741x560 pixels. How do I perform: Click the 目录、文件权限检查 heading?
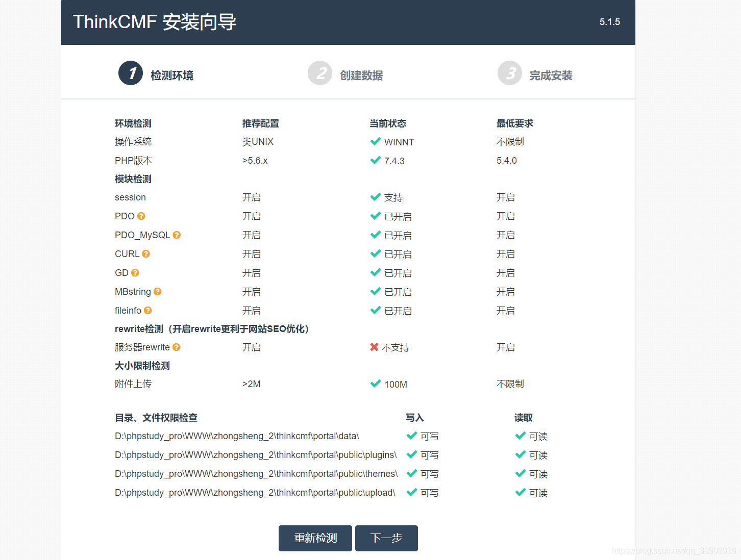click(156, 418)
